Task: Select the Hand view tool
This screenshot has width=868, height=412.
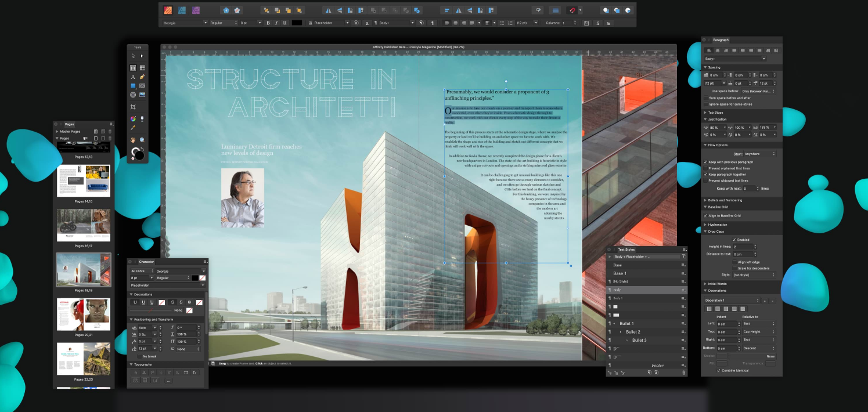Action: [x=133, y=140]
